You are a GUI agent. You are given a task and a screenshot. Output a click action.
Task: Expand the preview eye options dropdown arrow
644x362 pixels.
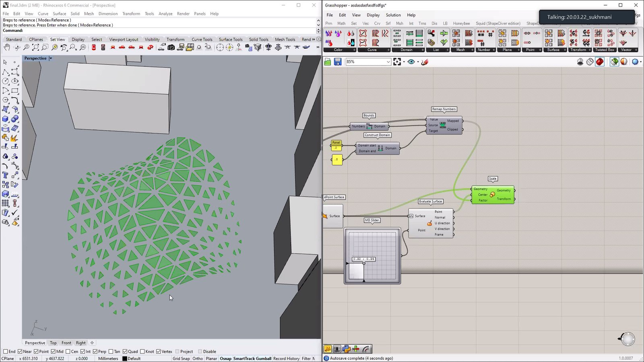pos(418,62)
